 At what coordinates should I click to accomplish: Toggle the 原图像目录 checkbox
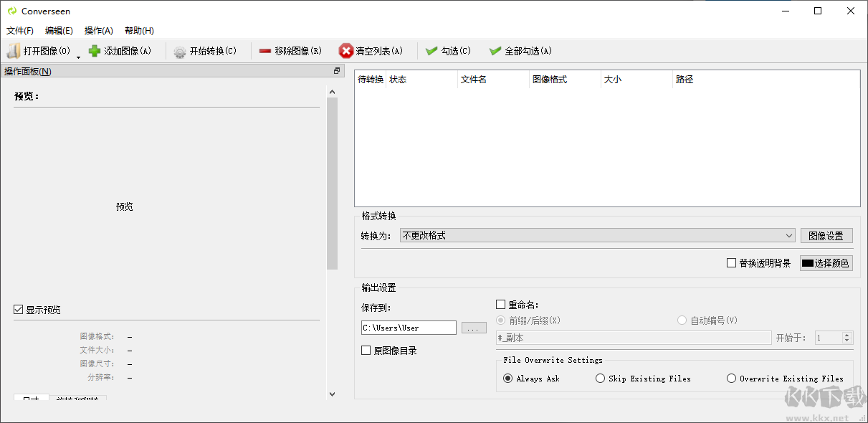pos(364,350)
